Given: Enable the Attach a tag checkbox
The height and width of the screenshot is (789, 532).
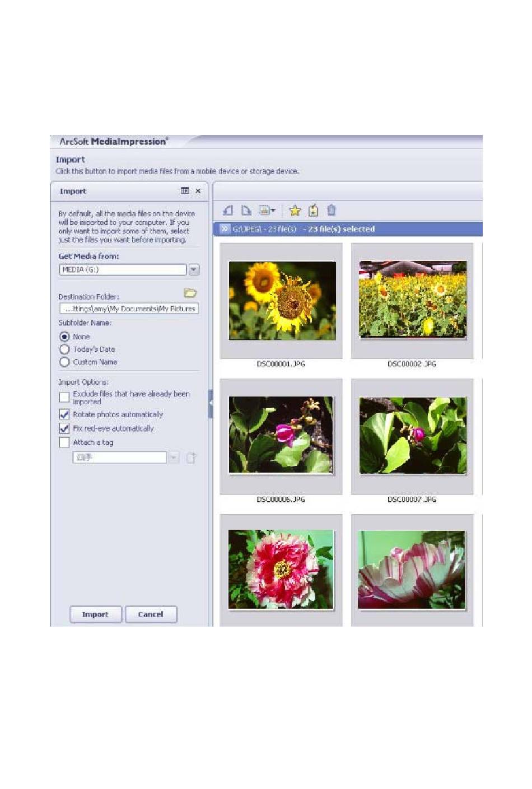Looking at the screenshot, I should 64,442.
